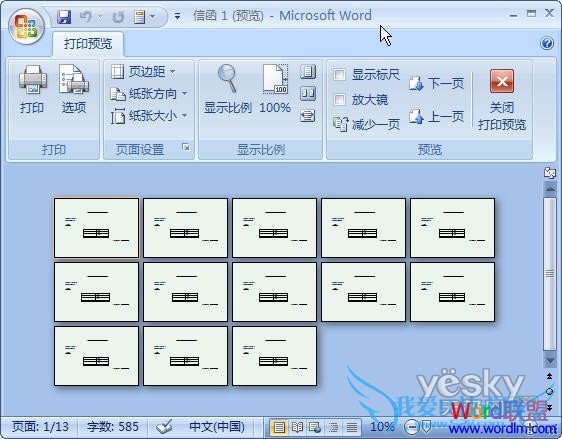Click the select browse object circle
Image resolution: width=562 pixels, height=439 pixels.
(x=549, y=392)
